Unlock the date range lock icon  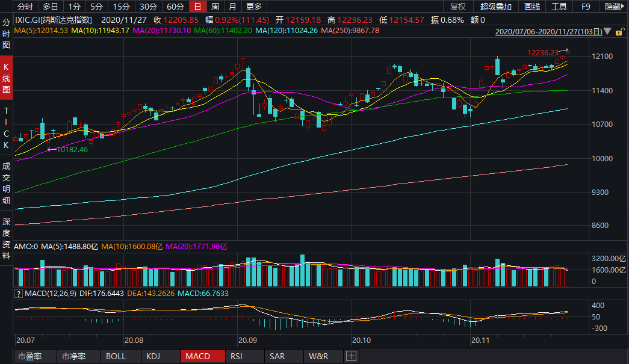tap(620, 31)
